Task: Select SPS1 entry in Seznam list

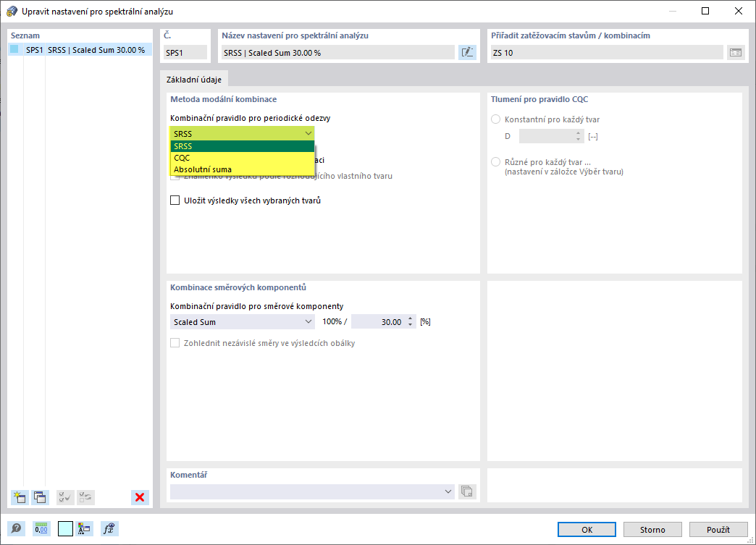Action: click(x=80, y=50)
